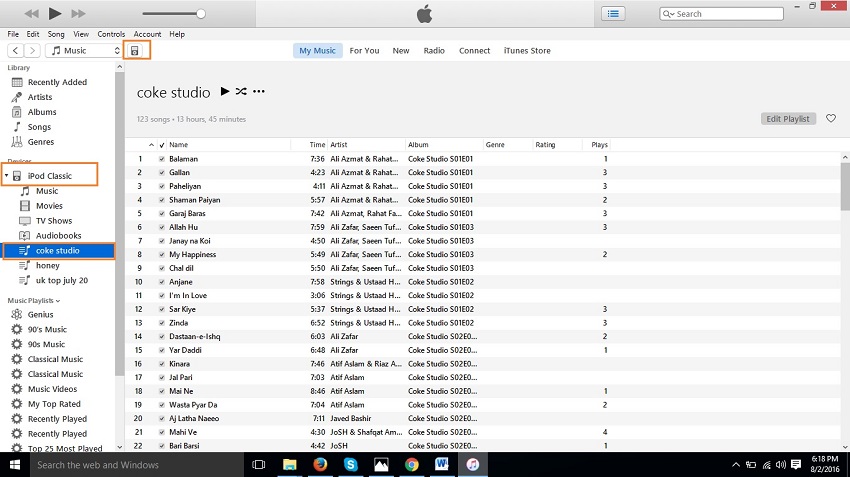Toggle checkbox for Zinda track
The width and height of the screenshot is (850, 477).
pos(162,323)
